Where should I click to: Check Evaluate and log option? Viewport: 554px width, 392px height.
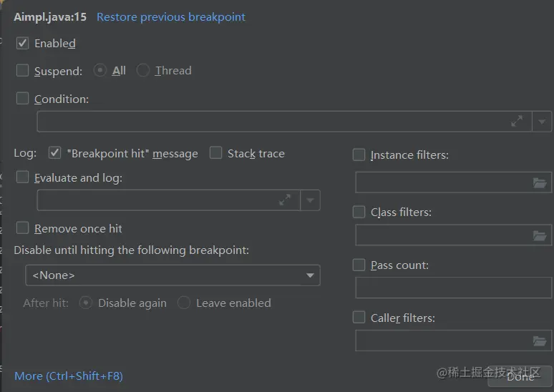pyautogui.click(x=22, y=177)
